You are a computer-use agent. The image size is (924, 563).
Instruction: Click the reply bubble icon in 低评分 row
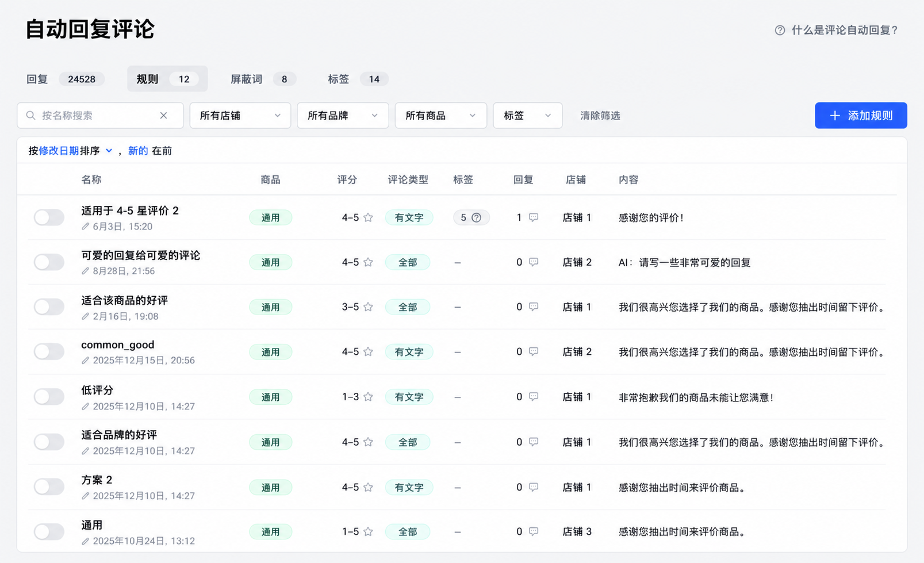click(x=534, y=397)
